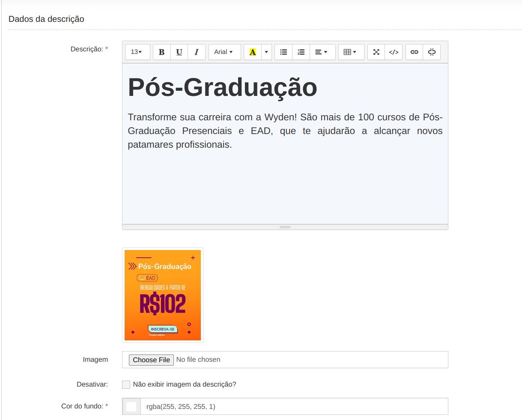The height and width of the screenshot is (420, 522).
Task: Click the 'Descrição:' field label
Action: pos(89,49)
